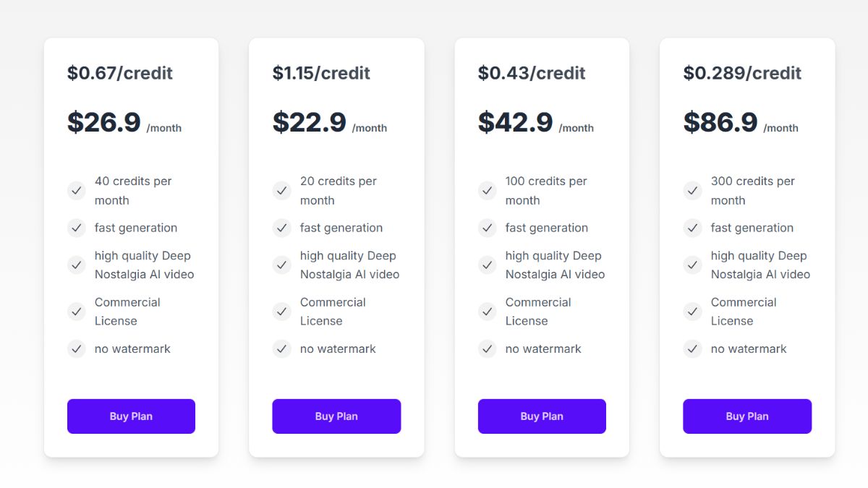868x488 pixels.
Task: Click the $86.9 monthly price text
Action: click(x=720, y=122)
